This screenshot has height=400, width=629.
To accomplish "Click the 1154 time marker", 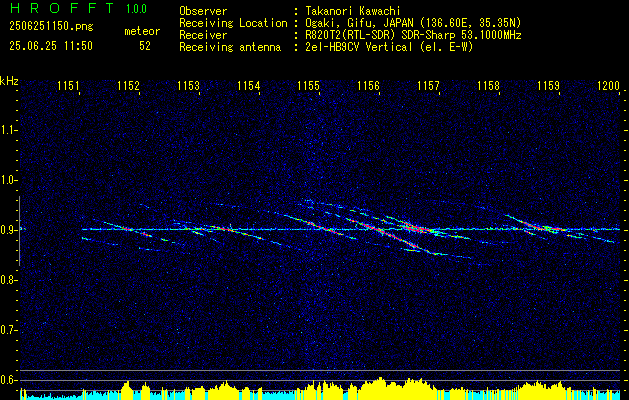I will point(248,86).
